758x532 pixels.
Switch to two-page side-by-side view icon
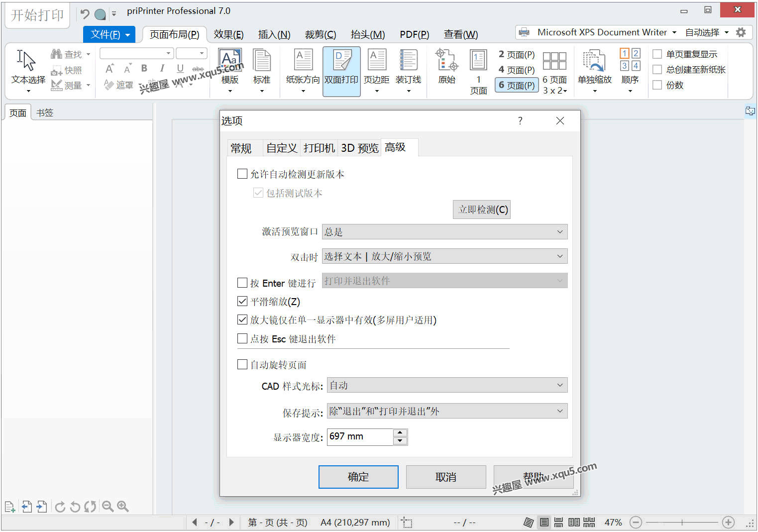pyautogui.click(x=574, y=522)
